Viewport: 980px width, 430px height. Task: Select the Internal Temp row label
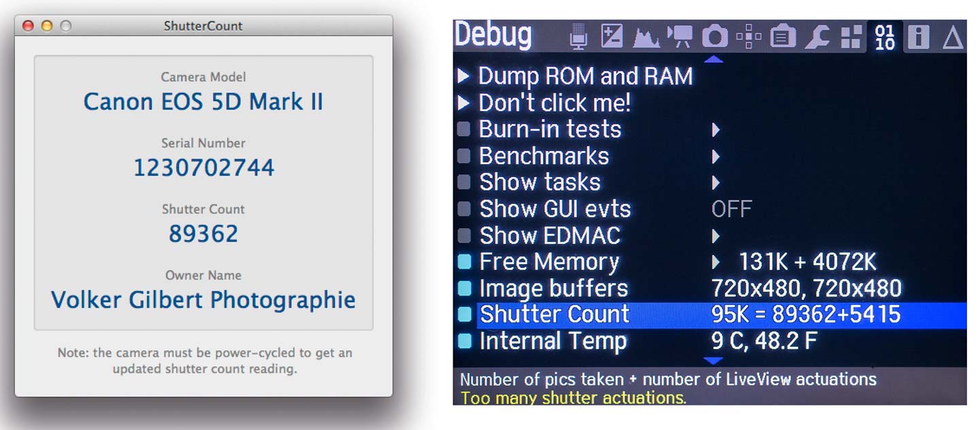coord(553,342)
